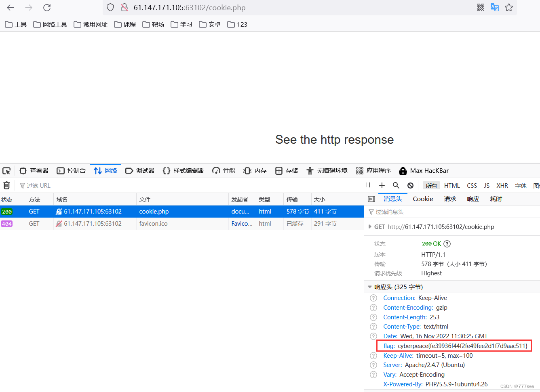This screenshot has width=540, height=392.
Task: Switch to the 消息头 headers tab
Action: tap(392, 199)
